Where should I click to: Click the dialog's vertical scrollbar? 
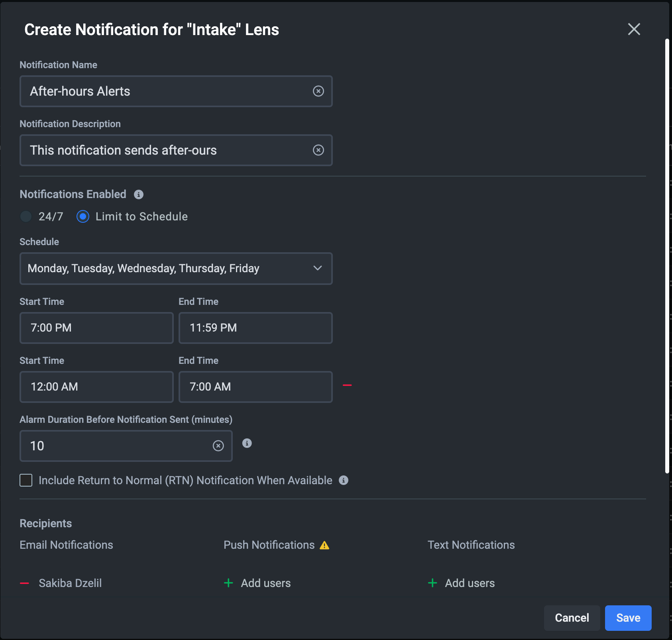[x=667, y=255]
